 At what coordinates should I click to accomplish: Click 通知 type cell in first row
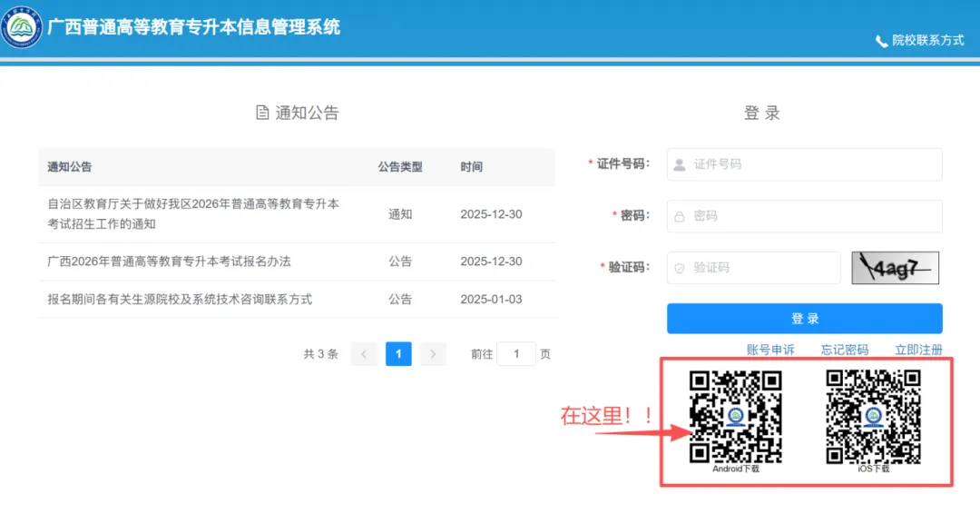pos(400,214)
